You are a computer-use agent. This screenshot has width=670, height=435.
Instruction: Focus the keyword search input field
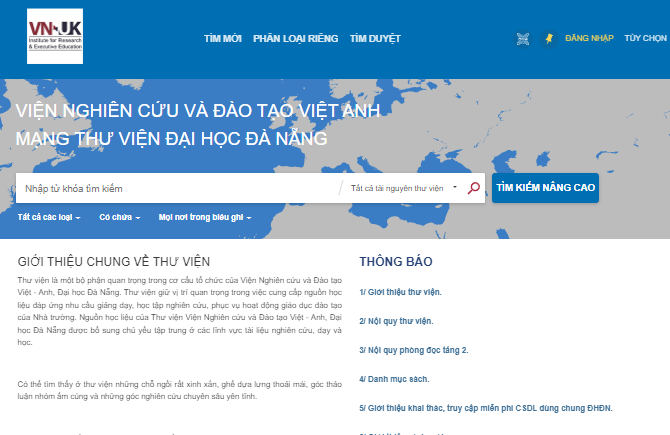[x=177, y=188]
